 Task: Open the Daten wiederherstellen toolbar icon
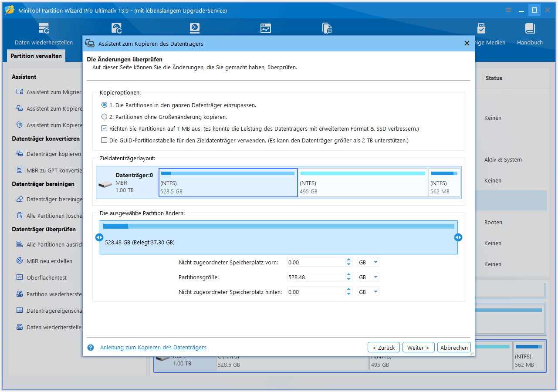tap(44, 29)
